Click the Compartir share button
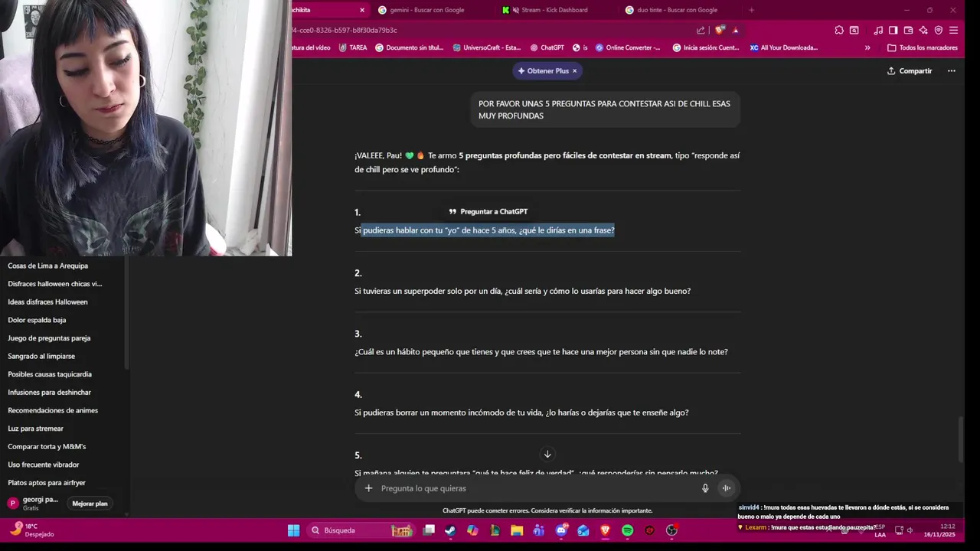 point(910,70)
